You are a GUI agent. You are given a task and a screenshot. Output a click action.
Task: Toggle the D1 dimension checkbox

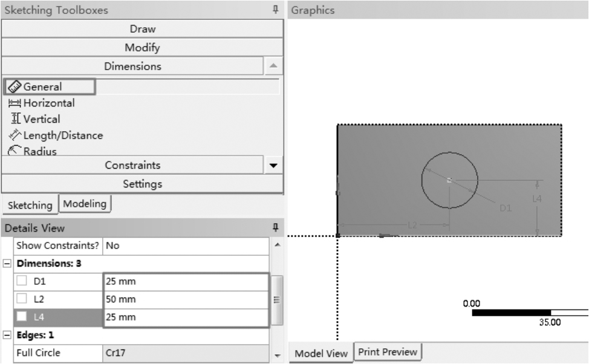[x=21, y=281]
